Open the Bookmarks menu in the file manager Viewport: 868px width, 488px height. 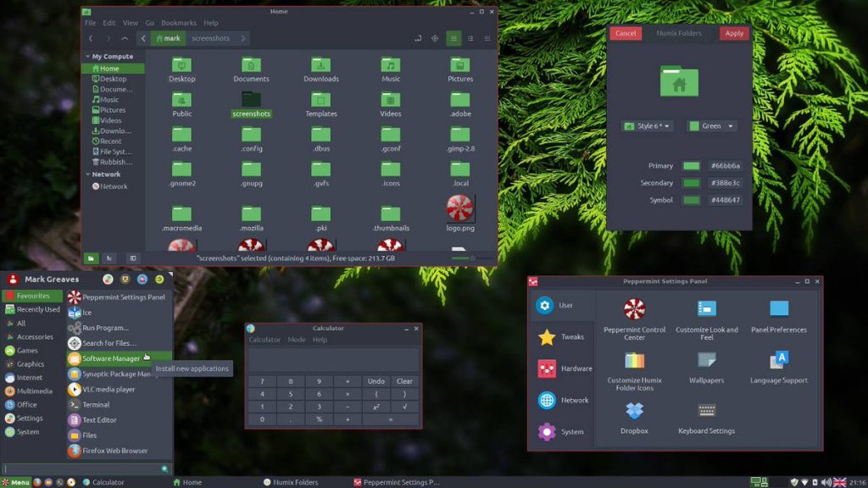point(180,23)
